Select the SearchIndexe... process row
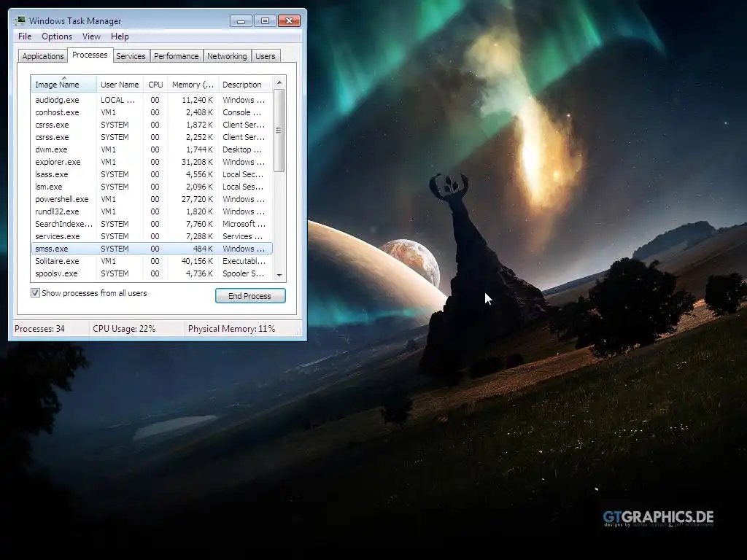This screenshot has height=560, width=747. (x=152, y=224)
